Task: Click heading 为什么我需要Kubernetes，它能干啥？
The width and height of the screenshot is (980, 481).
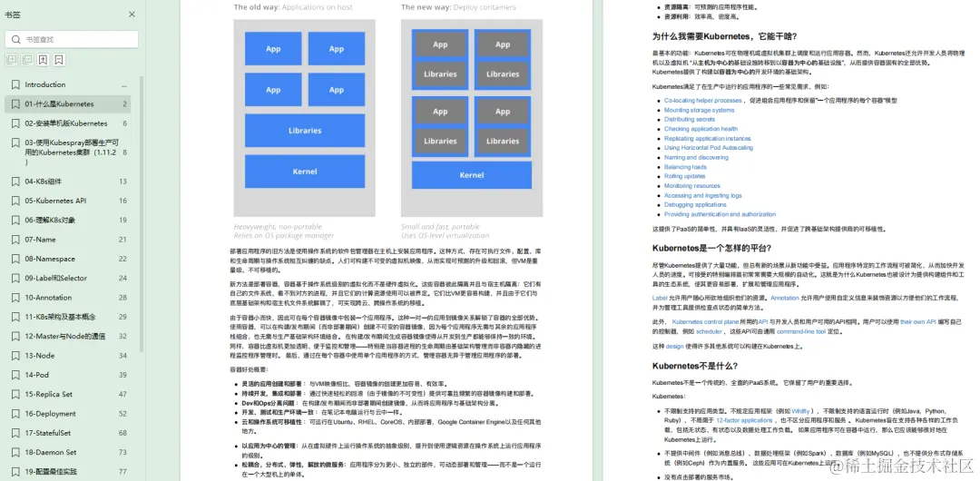Action: click(x=724, y=36)
